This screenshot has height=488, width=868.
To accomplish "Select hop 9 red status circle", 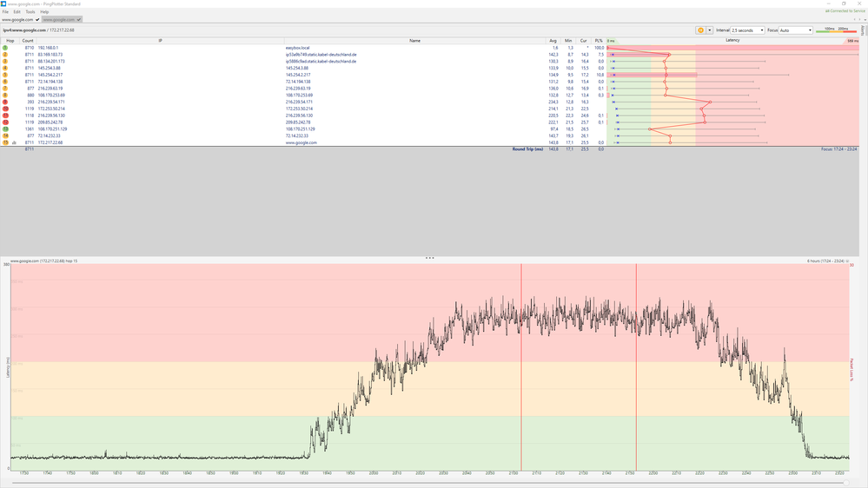I will pyautogui.click(x=5, y=102).
